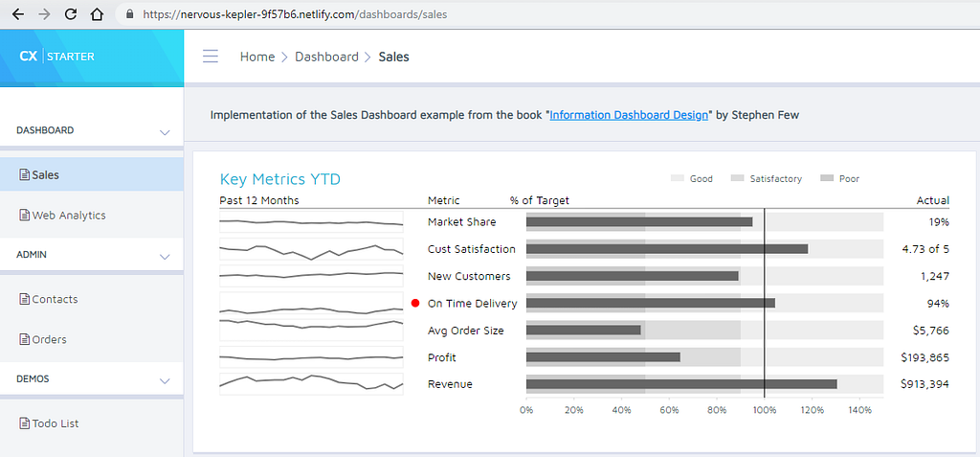Collapse the ADMIN section chevron
Viewport: 980px width, 457px height.
(165, 256)
